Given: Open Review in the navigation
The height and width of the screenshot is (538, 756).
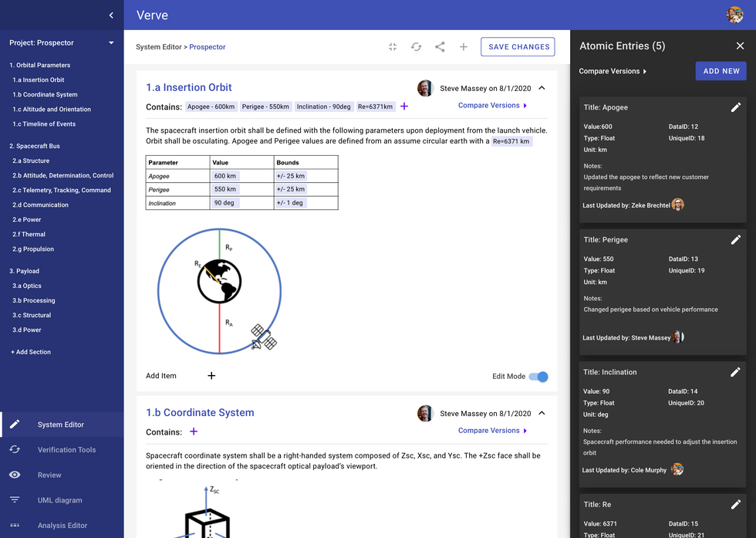Looking at the screenshot, I should click(x=62, y=475).
